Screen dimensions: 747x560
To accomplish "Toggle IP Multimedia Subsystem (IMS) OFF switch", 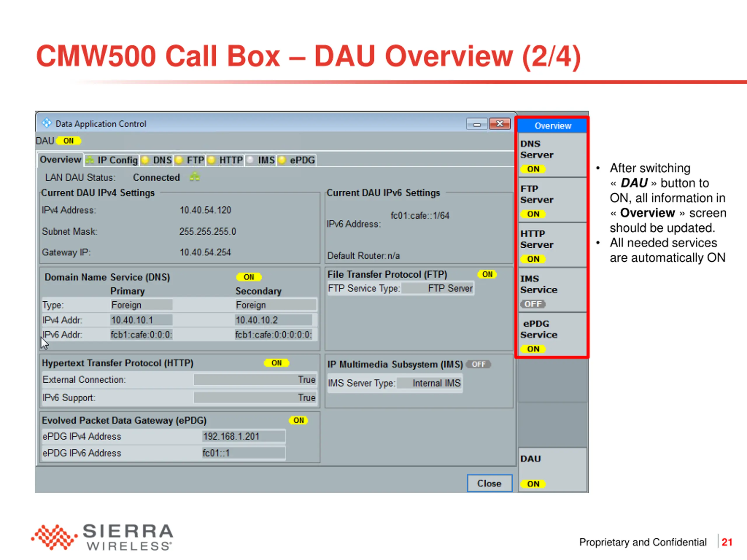I will (x=479, y=364).
